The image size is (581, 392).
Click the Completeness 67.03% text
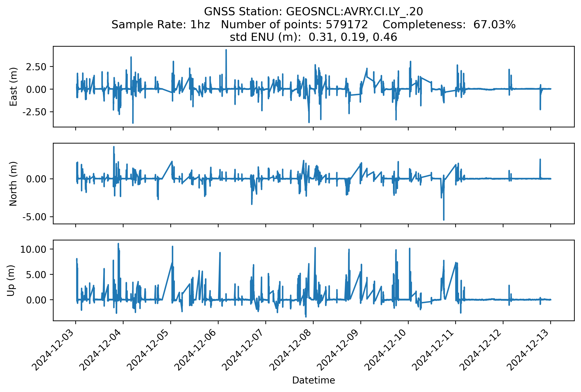click(449, 24)
